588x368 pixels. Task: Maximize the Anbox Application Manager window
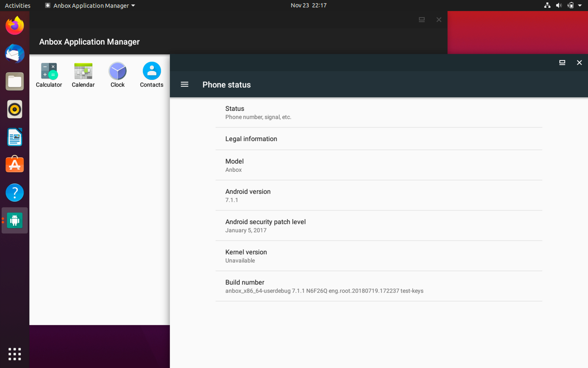click(422, 20)
